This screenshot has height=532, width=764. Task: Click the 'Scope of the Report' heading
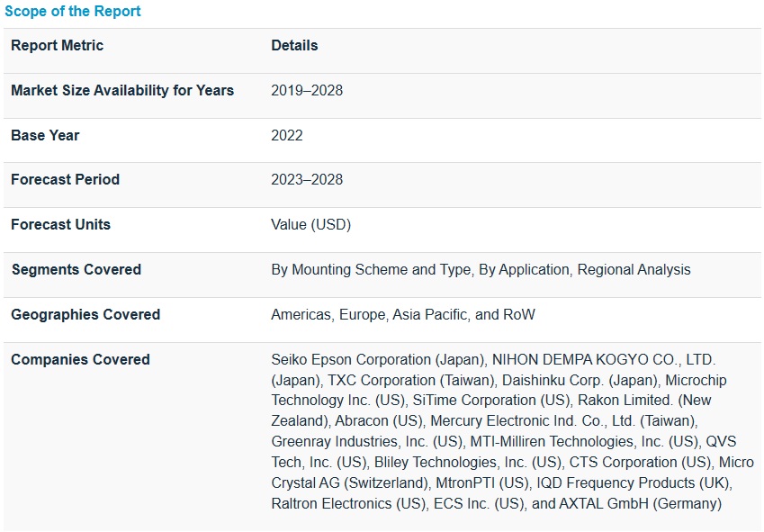[x=73, y=12]
